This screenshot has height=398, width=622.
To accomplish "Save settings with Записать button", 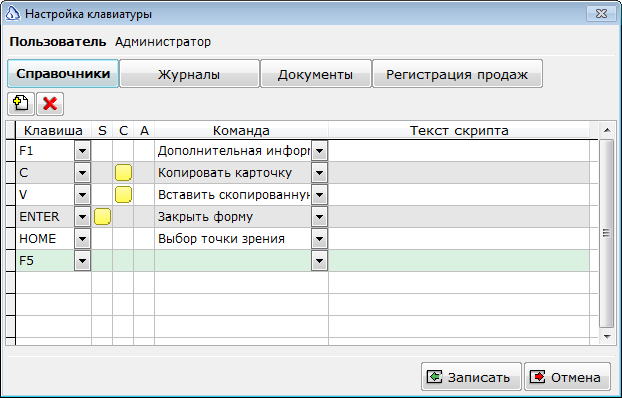I will point(471,377).
